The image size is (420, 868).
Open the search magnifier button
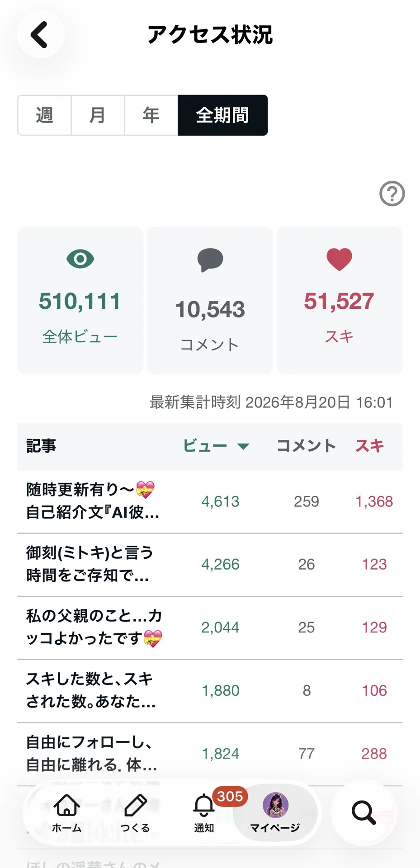click(x=364, y=813)
